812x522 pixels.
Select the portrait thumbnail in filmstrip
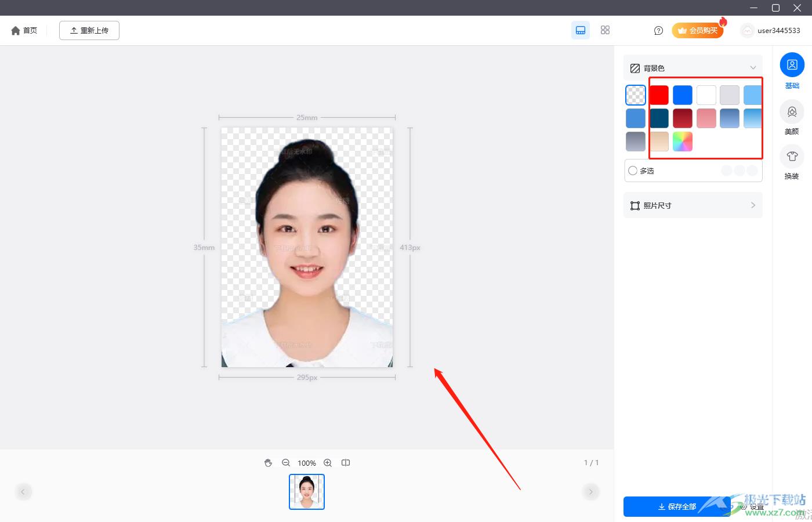[x=307, y=492]
